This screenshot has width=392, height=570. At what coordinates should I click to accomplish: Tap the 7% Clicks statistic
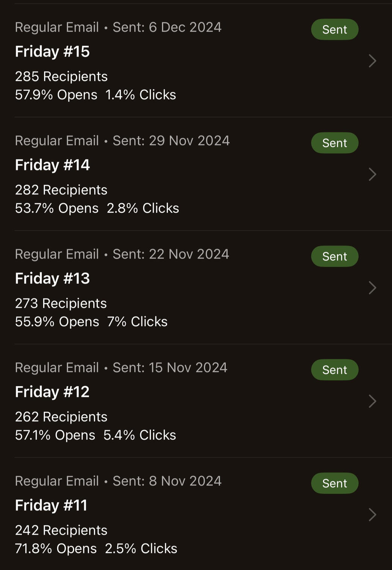tap(137, 322)
